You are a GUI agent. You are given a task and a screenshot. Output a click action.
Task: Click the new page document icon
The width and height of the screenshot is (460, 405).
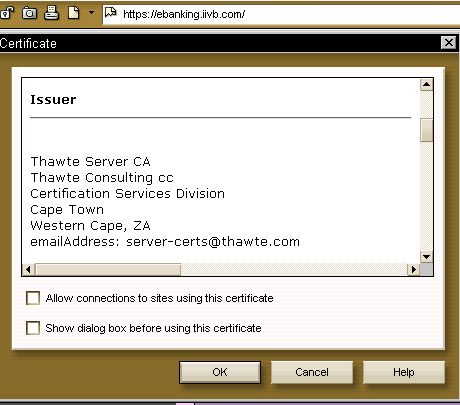tap(74, 13)
